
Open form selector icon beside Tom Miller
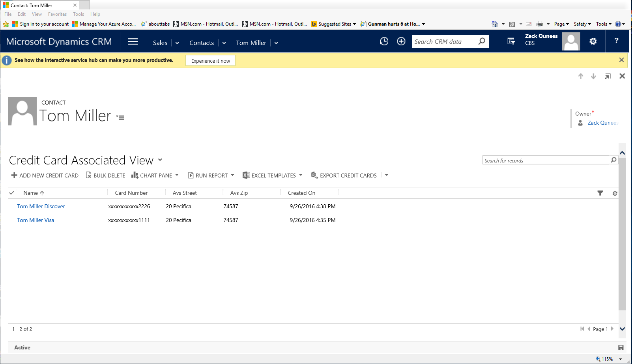pyautogui.click(x=120, y=118)
